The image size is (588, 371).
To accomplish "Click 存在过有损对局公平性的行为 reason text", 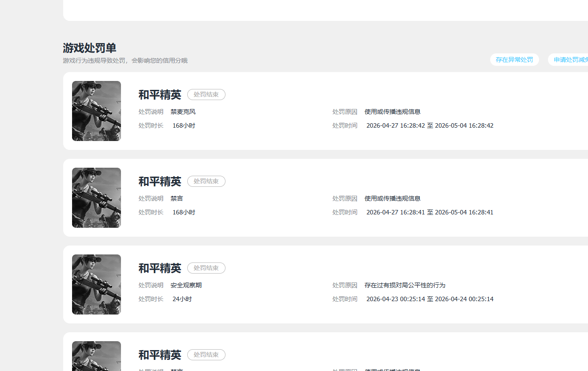I will 405,285.
